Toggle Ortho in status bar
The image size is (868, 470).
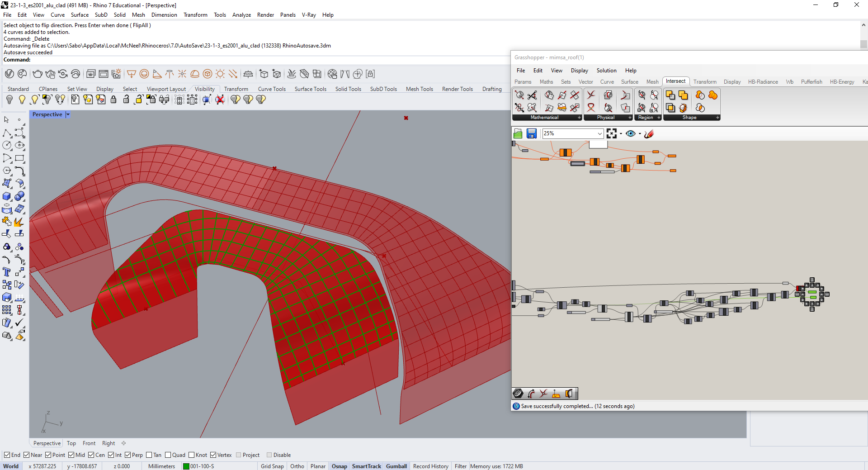pos(297,466)
